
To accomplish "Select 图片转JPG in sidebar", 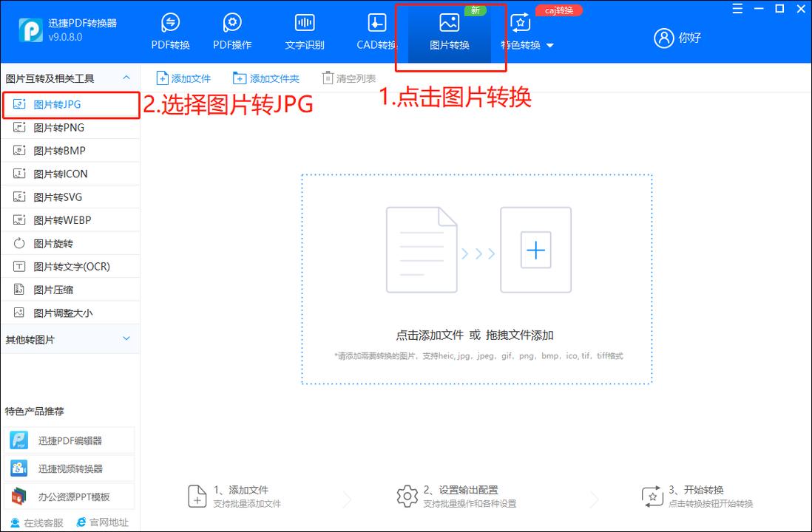I will point(71,104).
